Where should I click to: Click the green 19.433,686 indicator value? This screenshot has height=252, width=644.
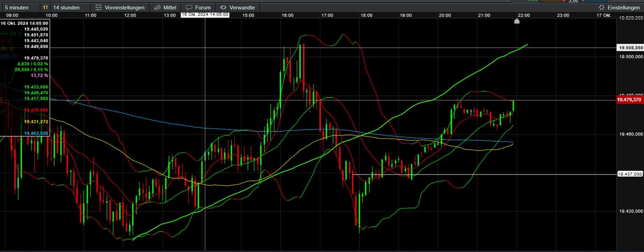point(36,87)
